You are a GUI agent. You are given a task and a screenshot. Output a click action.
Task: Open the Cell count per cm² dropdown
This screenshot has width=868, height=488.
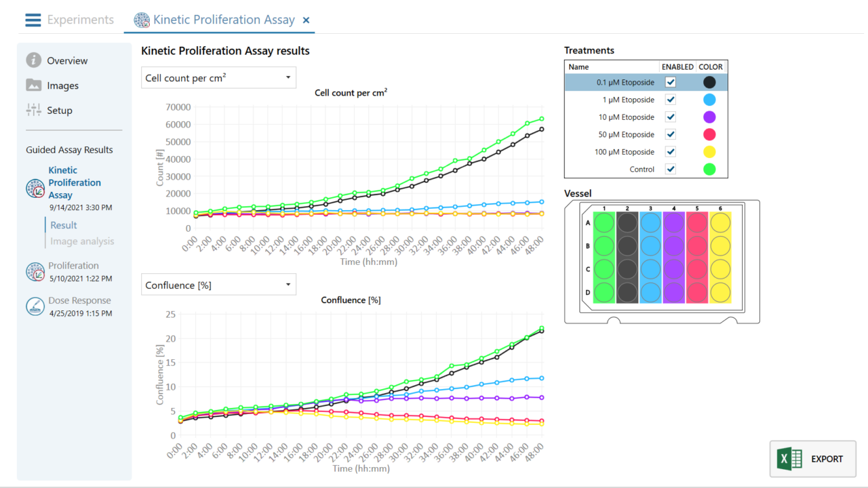[288, 77]
